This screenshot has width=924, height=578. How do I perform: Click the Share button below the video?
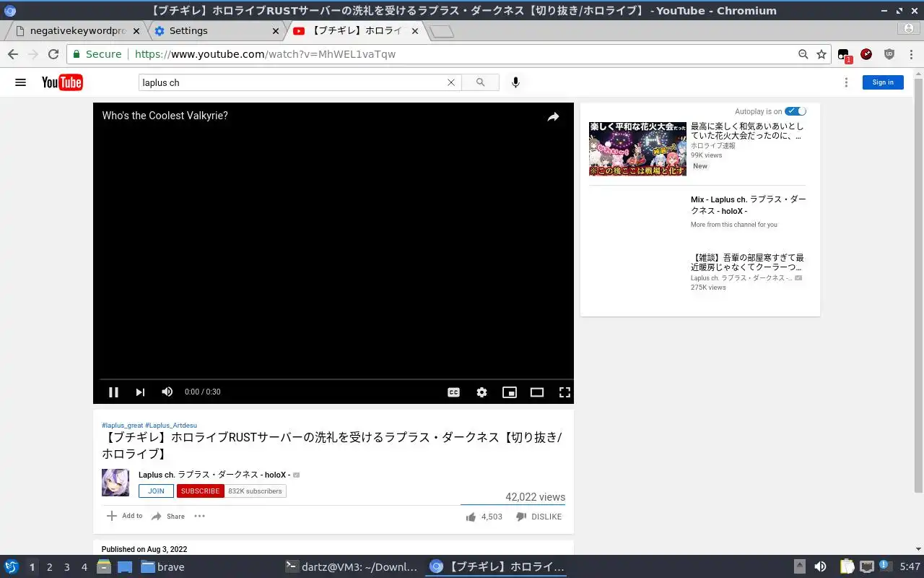[168, 516]
